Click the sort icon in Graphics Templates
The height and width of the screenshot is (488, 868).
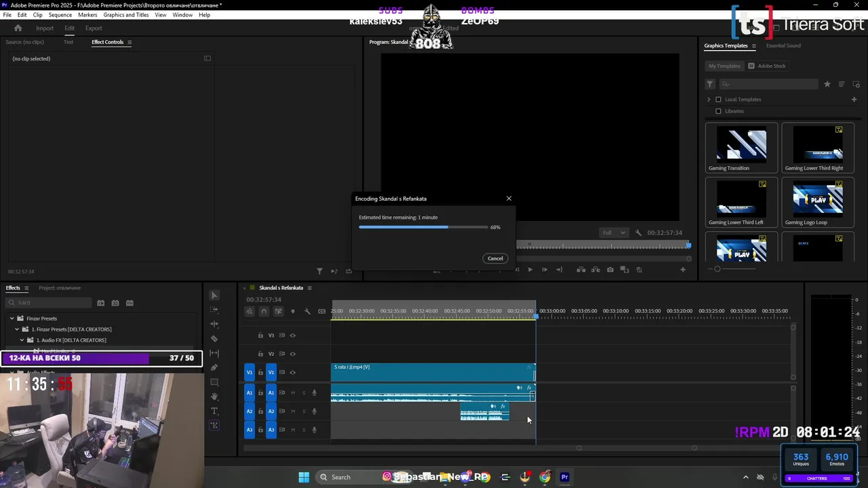pyautogui.click(x=842, y=84)
